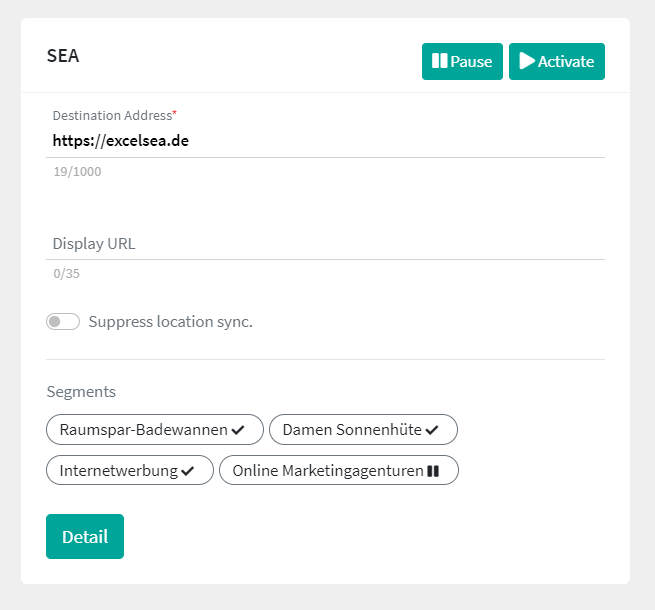Click the checkmark on the Internetwerbung segment
The width and height of the screenshot is (655, 610).
click(188, 471)
